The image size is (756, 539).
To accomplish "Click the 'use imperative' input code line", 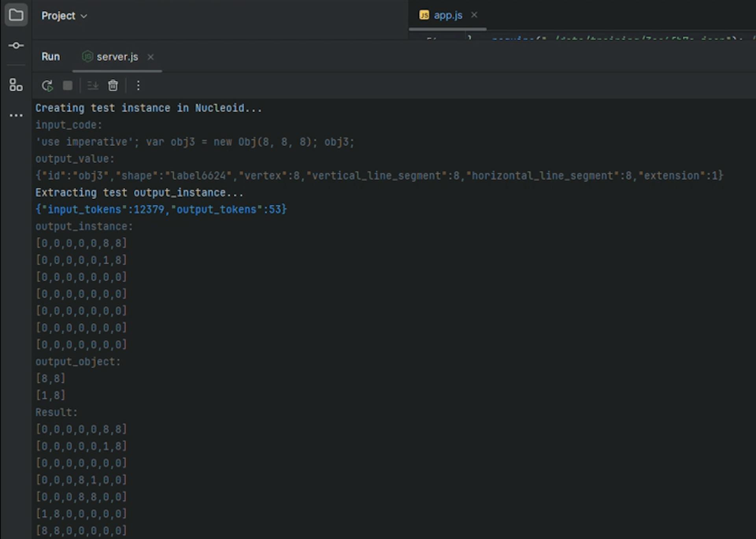I will [x=195, y=142].
